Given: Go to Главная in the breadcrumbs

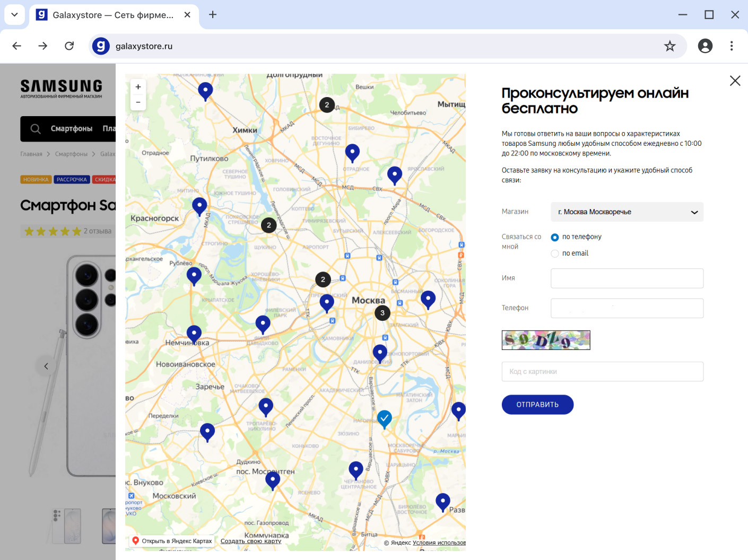Looking at the screenshot, I should [31, 154].
